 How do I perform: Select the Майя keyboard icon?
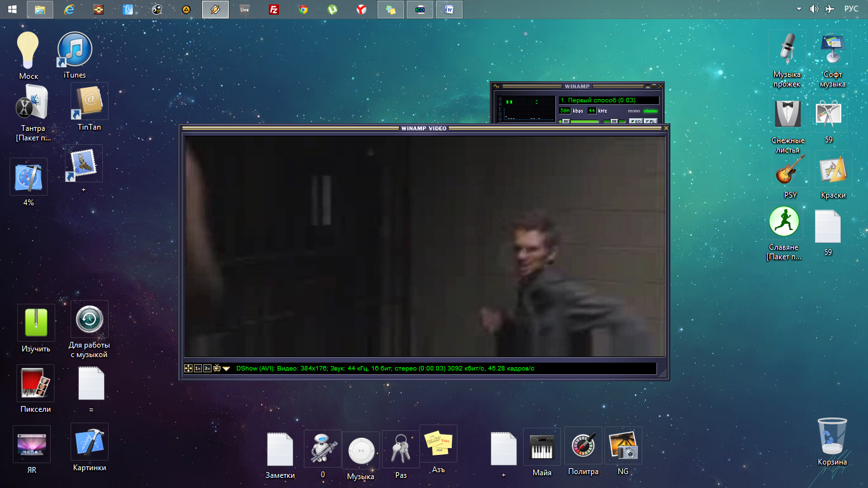pos(542,452)
